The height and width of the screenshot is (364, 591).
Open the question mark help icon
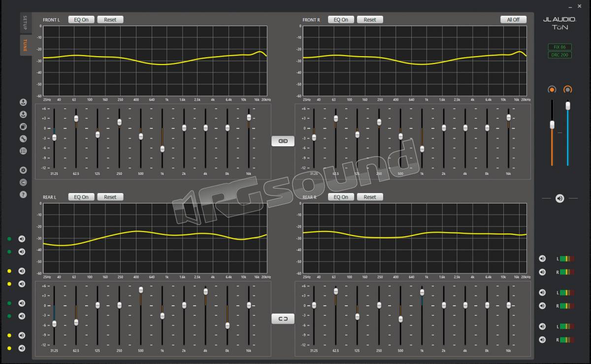23,195
